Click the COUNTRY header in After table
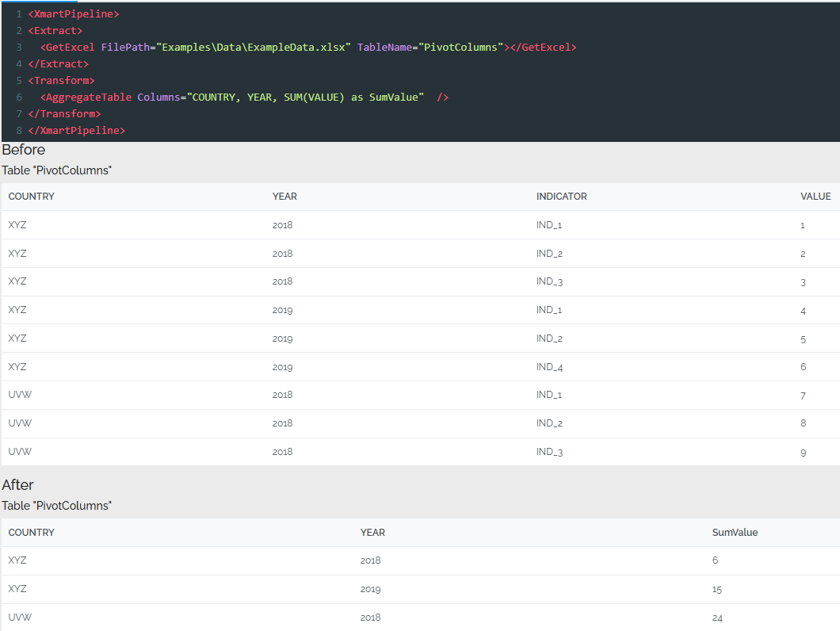The width and height of the screenshot is (840, 631). coord(31,533)
